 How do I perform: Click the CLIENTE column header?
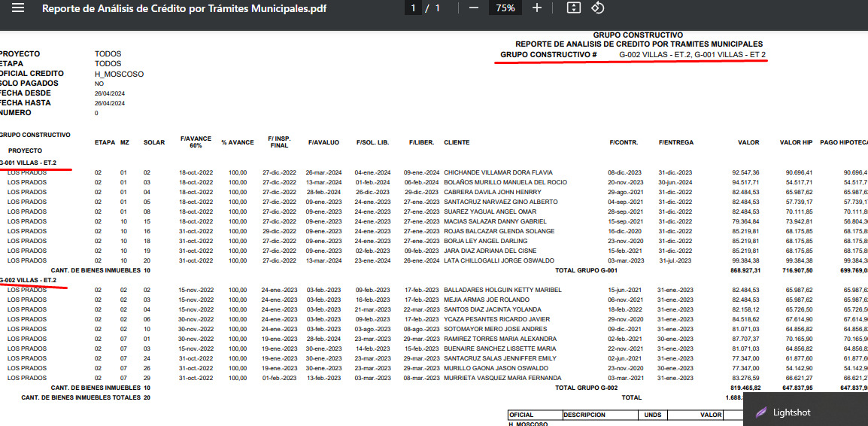[457, 142]
